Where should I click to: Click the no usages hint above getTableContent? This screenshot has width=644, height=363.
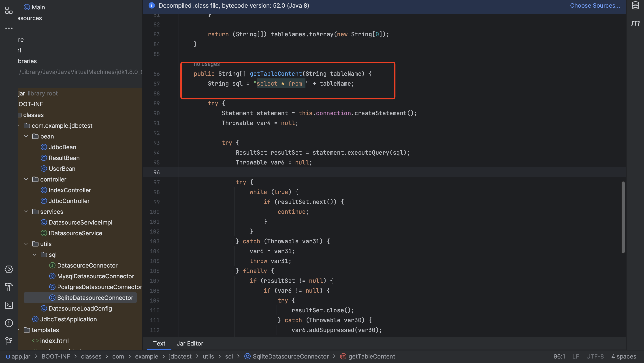click(x=207, y=64)
